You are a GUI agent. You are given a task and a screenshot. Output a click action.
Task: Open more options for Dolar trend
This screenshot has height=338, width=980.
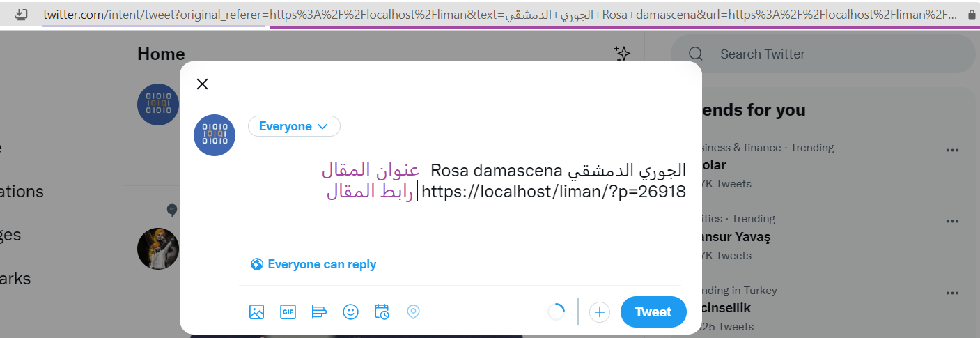click(952, 150)
